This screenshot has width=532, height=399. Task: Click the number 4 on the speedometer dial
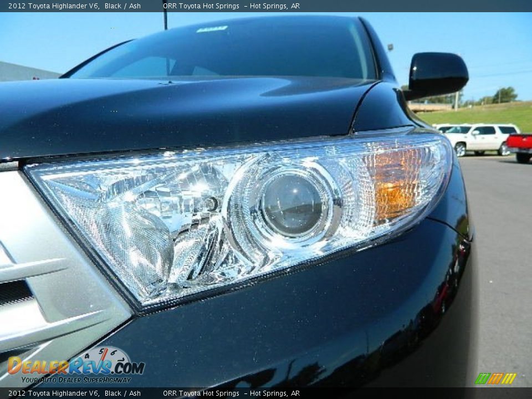pos(86,356)
